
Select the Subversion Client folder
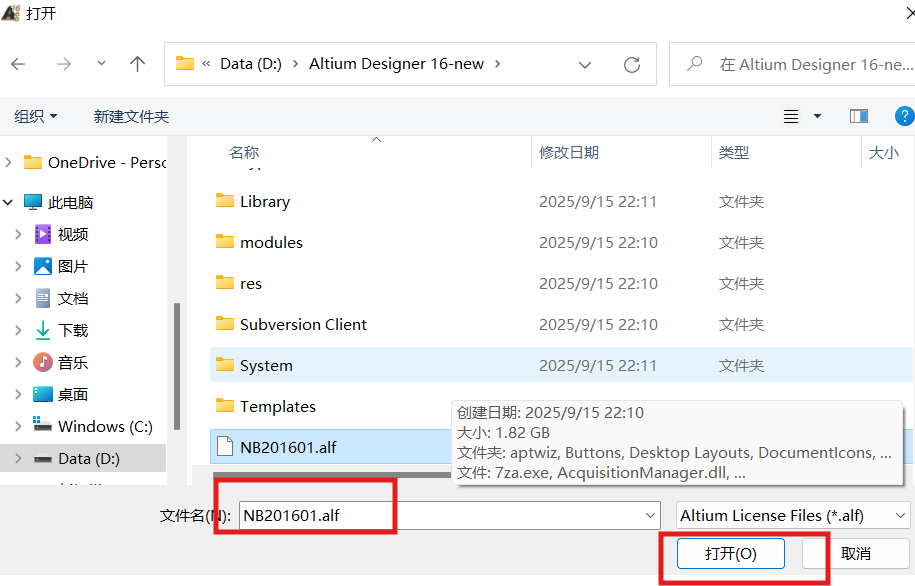[561, 325]
